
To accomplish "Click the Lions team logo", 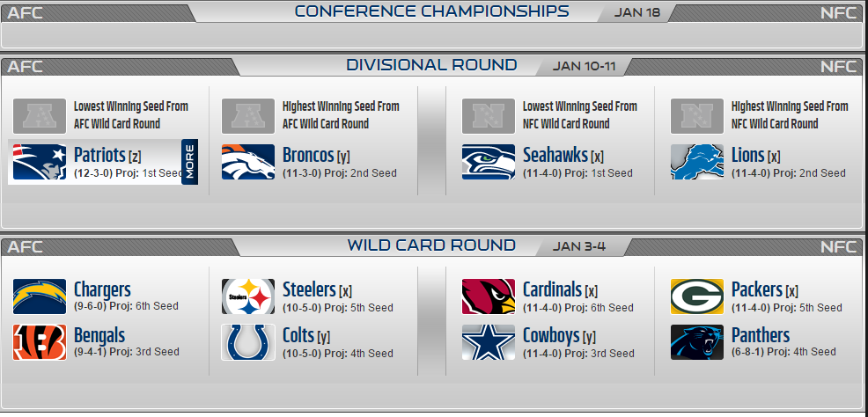I will [696, 162].
